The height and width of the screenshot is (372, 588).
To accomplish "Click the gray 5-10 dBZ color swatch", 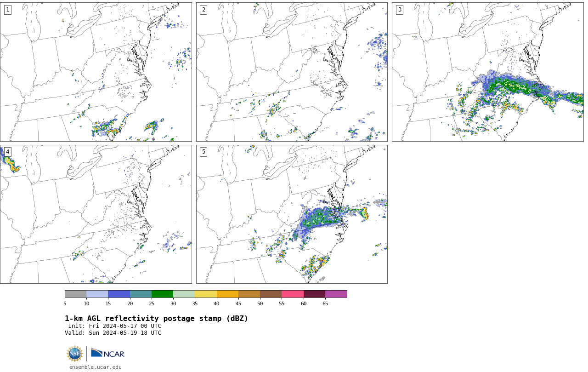I will 76,294.
